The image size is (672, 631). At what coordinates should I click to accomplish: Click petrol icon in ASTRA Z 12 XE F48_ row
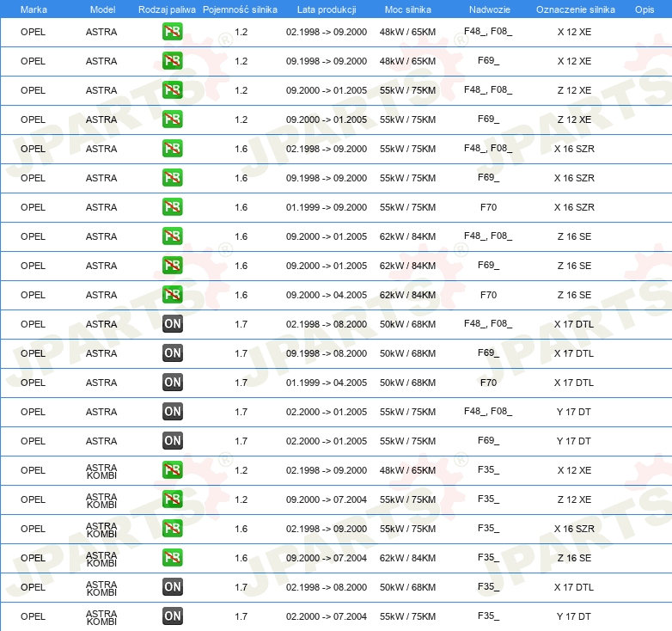click(172, 90)
